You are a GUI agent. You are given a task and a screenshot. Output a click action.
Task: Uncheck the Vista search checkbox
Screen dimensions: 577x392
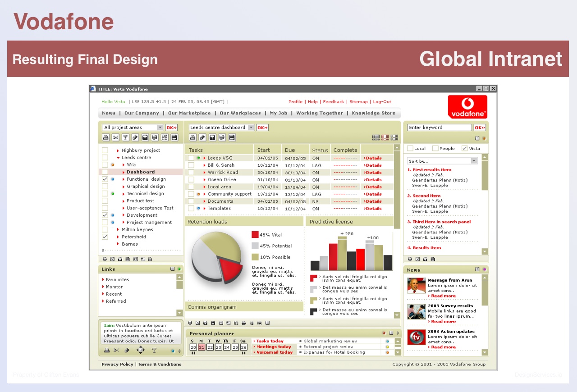click(464, 148)
